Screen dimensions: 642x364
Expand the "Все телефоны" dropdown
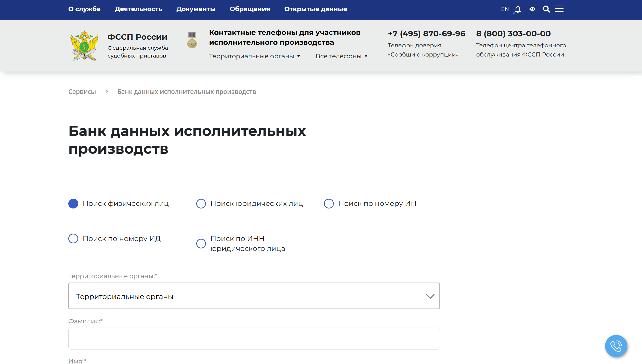[341, 56]
